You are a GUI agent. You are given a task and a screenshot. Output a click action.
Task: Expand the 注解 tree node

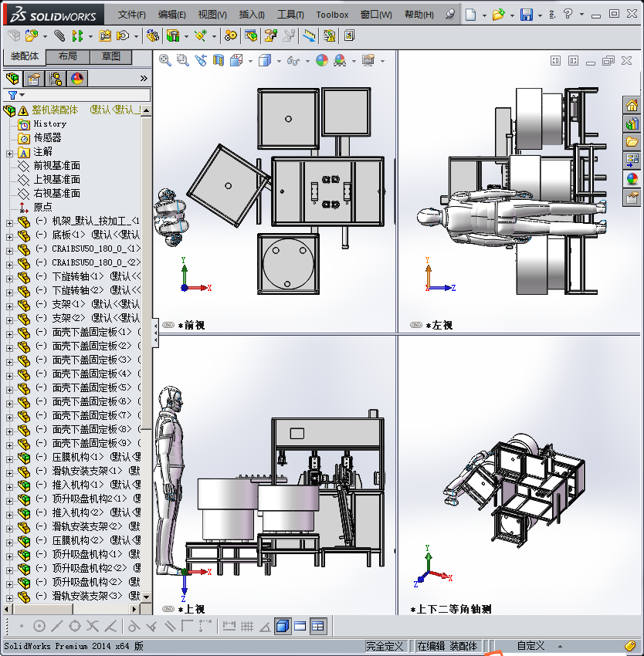pos(9,154)
